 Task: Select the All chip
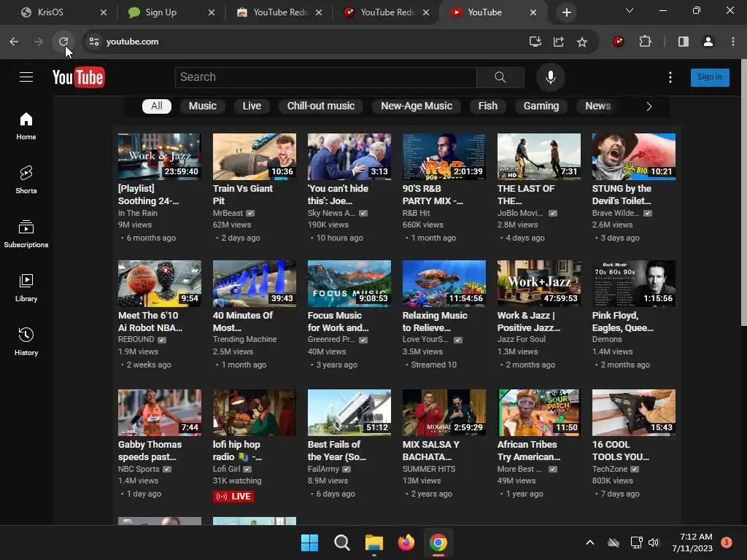pyautogui.click(x=157, y=106)
